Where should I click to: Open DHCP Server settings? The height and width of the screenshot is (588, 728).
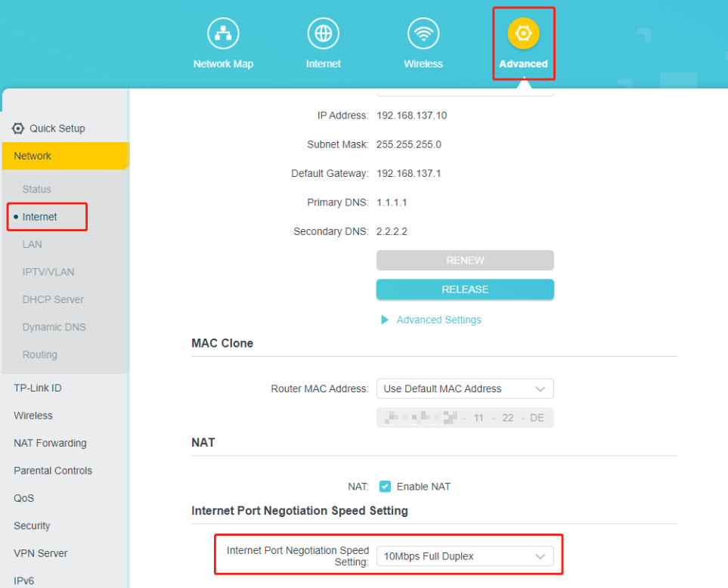click(x=53, y=299)
